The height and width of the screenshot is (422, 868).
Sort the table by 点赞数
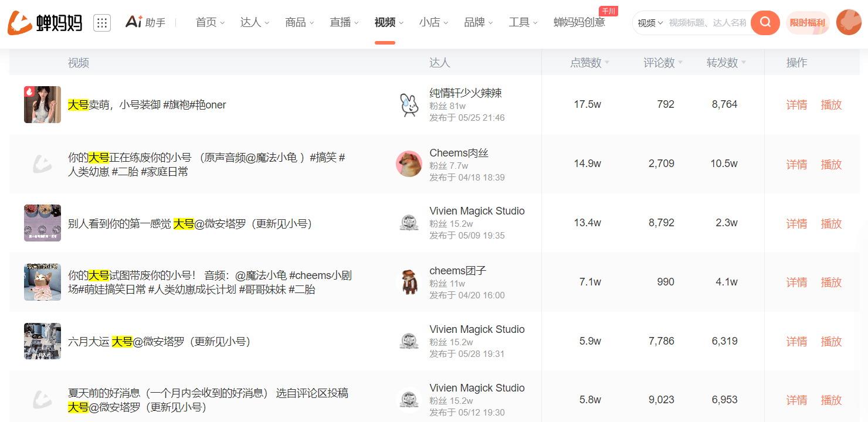pos(589,63)
